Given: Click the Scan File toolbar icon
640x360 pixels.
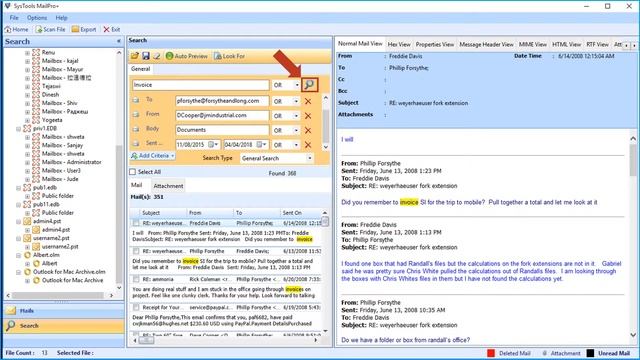Looking at the screenshot, I should pos(39,29).
